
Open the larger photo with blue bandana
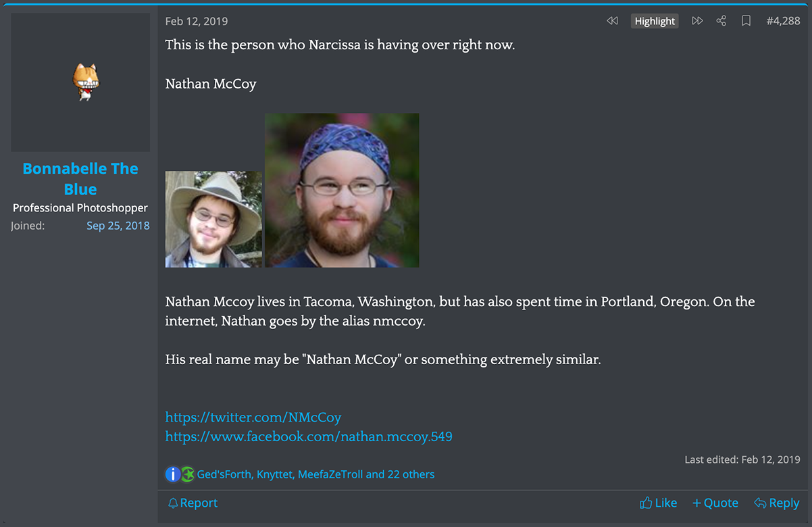point(342,191)
